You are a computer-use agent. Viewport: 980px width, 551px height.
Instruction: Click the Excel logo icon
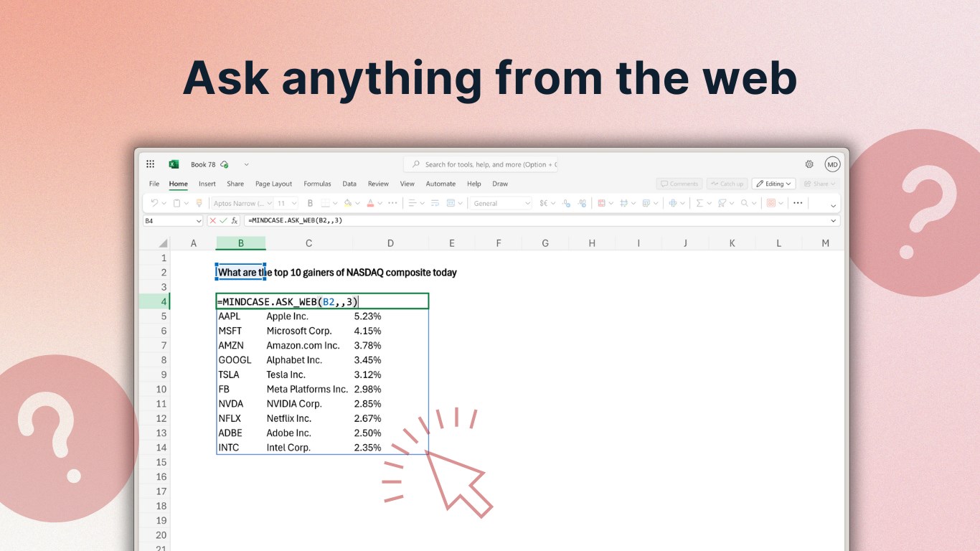(174, 164)
